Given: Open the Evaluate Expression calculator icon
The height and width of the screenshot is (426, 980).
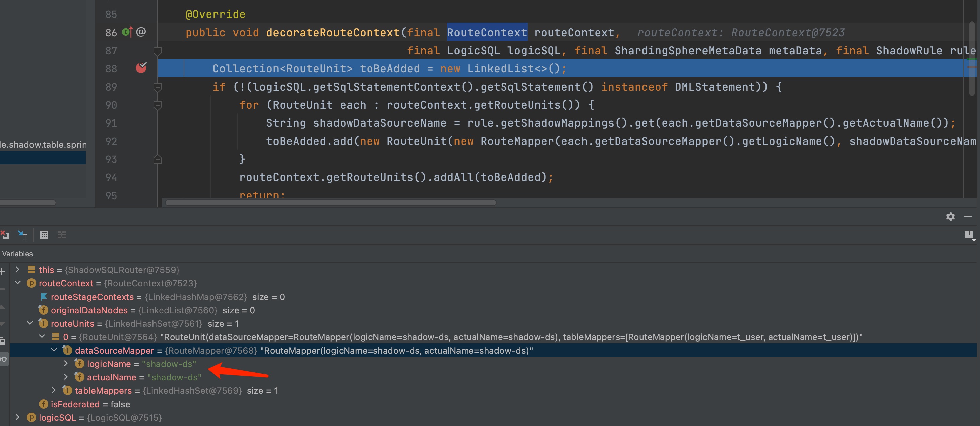Looking at the screenshot, I should [x=44, y=235].
